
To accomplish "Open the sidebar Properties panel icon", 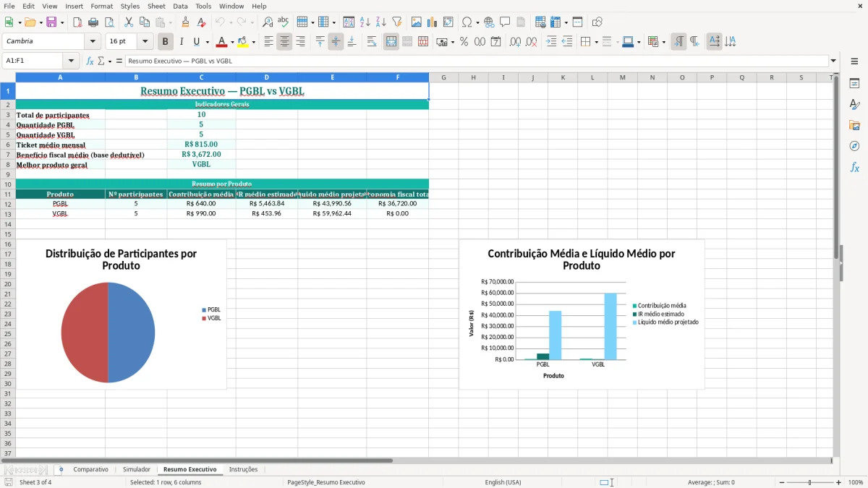I will click(854, 84).
